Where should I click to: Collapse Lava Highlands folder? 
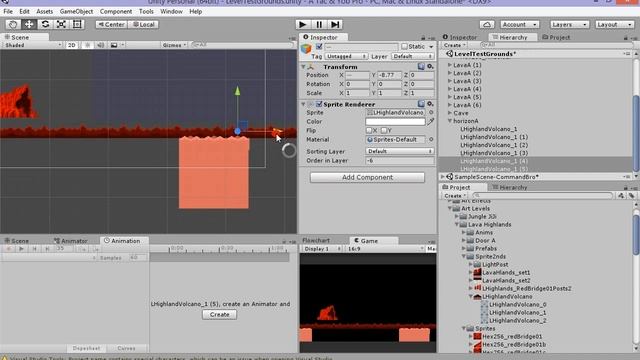[457, 224]
